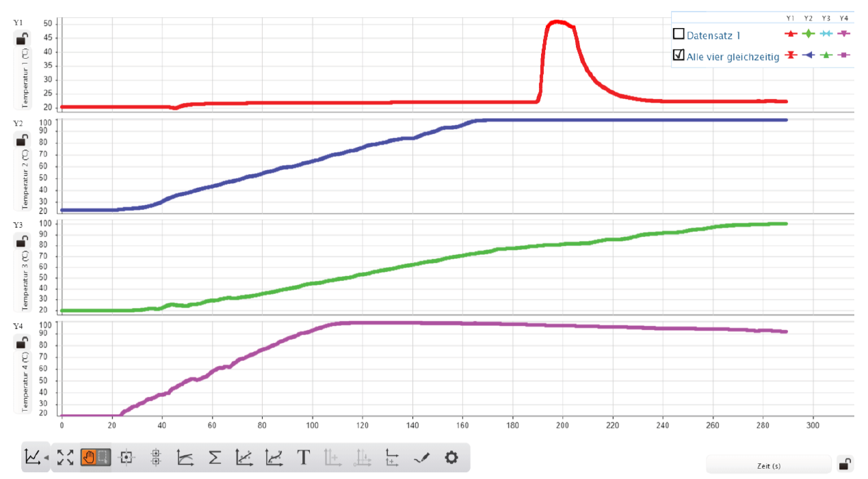The width and height of the screenshot is (868, 479).
Task: Toggle the Y1 axis lock icon
Action: coord(22,38)
